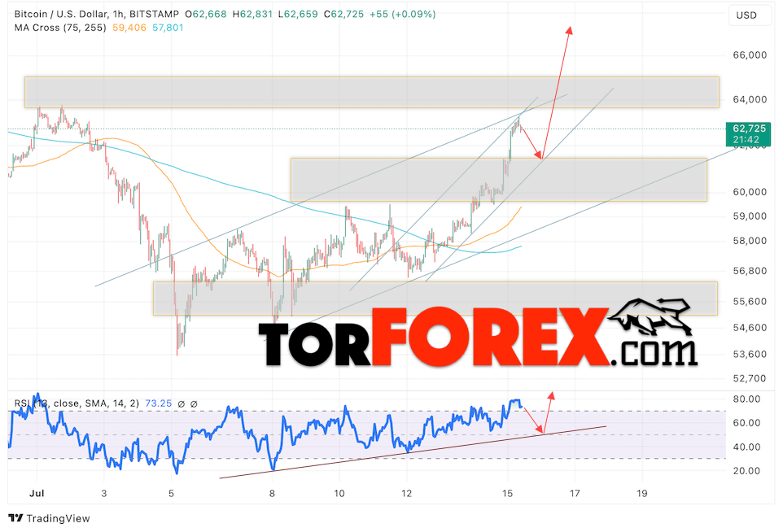Click the 64,000 price axis label
This screenshot has height=532, width=783.
coord(750,99)
